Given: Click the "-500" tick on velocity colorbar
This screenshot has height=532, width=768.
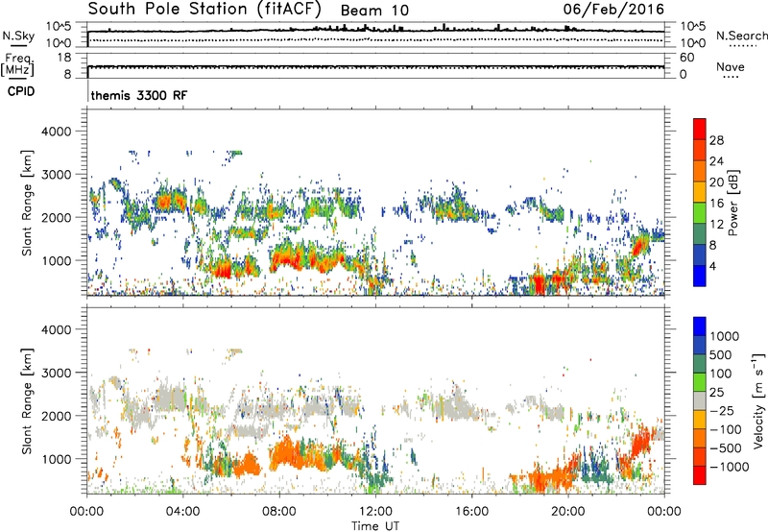Looking at the screenshot, I should pos(726,447).
